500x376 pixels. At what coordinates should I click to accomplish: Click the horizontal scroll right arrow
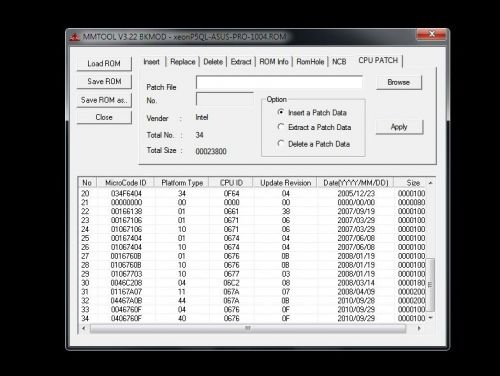(419, 328)
